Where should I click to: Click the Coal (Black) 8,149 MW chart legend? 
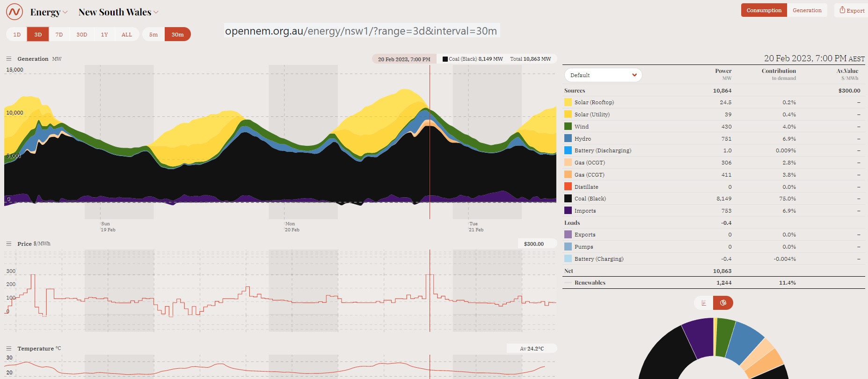(x=473, y=59)
